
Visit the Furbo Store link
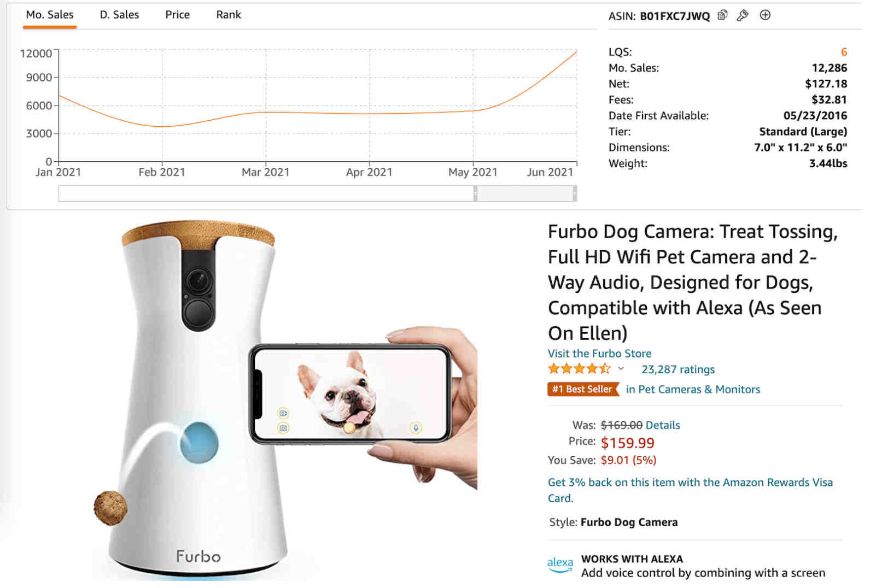599,354
